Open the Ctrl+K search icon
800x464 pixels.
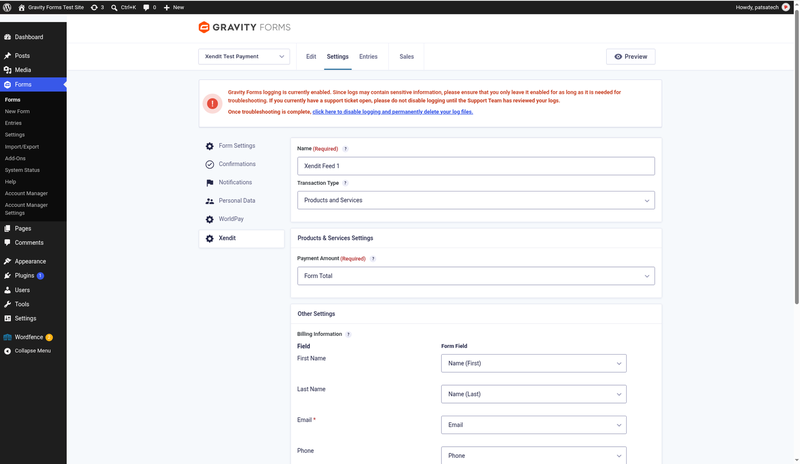pos(114,7)
